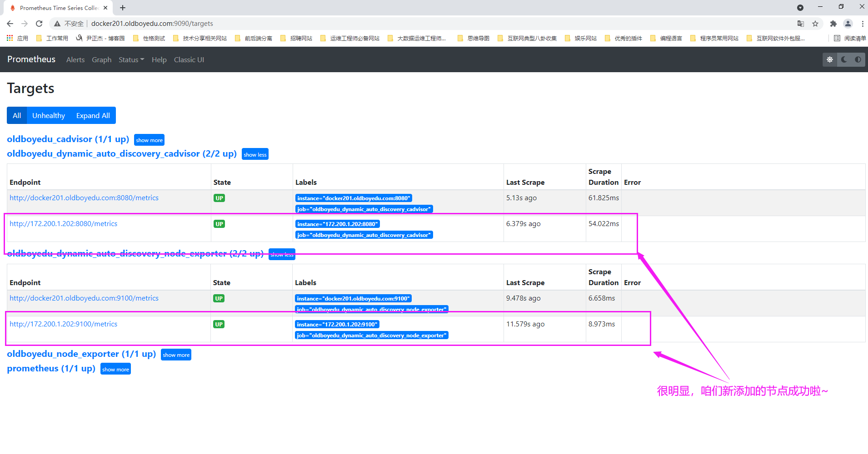Click the Prometheus brand link
The image size is (868, 454).
coord(31,59)
